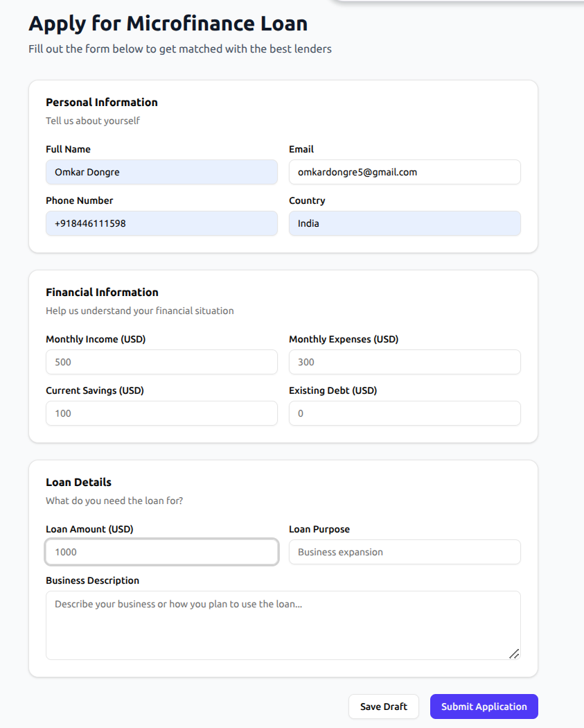Click the Personal Information heading
This screenshot has height=728, width=584.
coord(102,102)
